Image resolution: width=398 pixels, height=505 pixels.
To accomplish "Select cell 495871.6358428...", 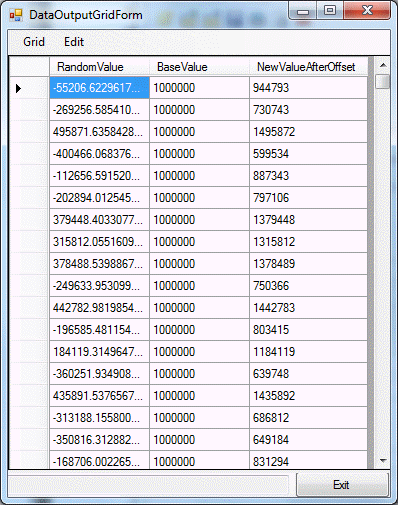I will pos(100,132).
